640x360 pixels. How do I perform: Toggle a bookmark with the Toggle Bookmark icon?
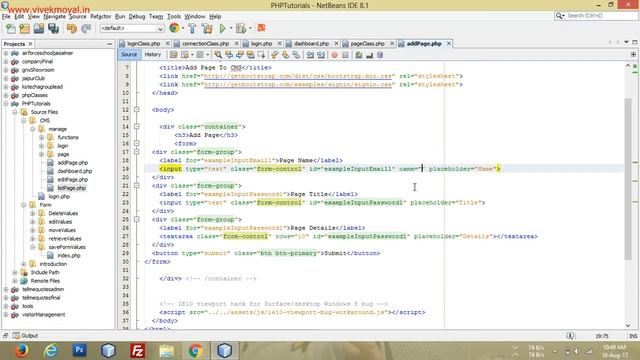point(296,55)
